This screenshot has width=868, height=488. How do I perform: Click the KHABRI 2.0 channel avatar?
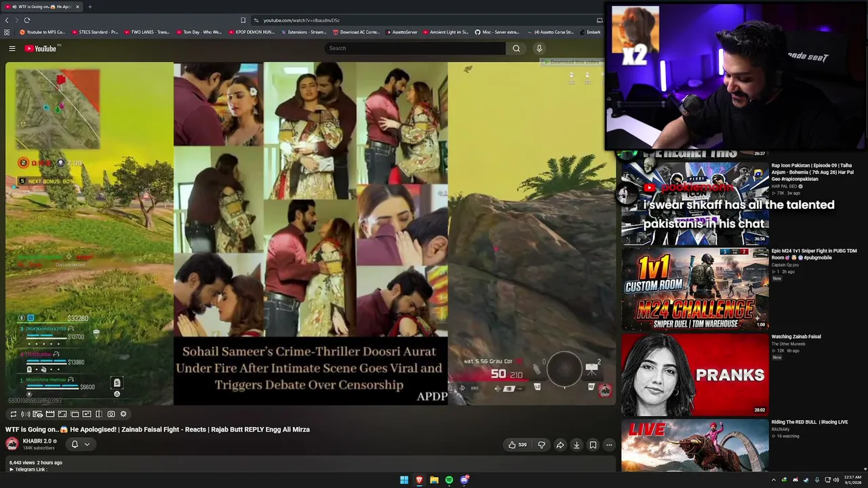click(x=12, y=444)
